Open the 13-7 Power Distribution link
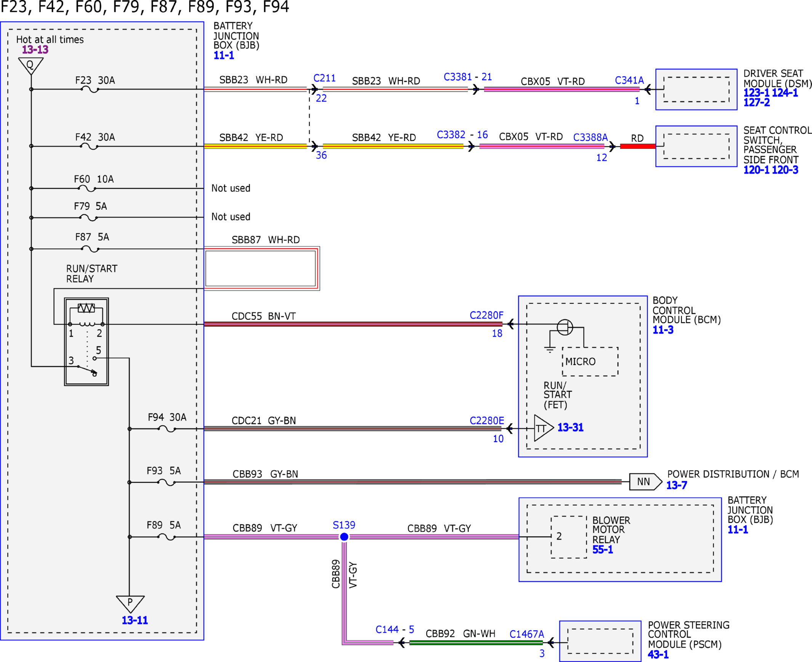The width and height of the screenshot is (812, 662). [x=676, y=485]
